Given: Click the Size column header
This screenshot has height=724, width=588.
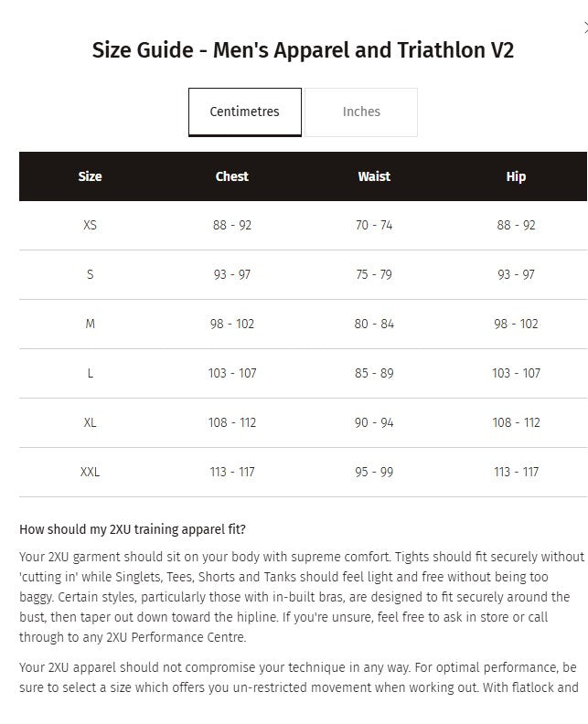Looking at the screenshot, I should pyautogui.click(x=90, y=176).
